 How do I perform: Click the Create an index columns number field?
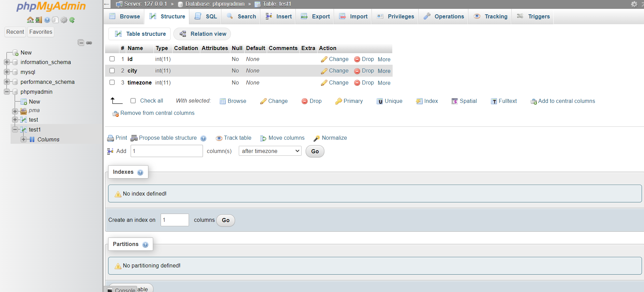(x=175, y=220)
